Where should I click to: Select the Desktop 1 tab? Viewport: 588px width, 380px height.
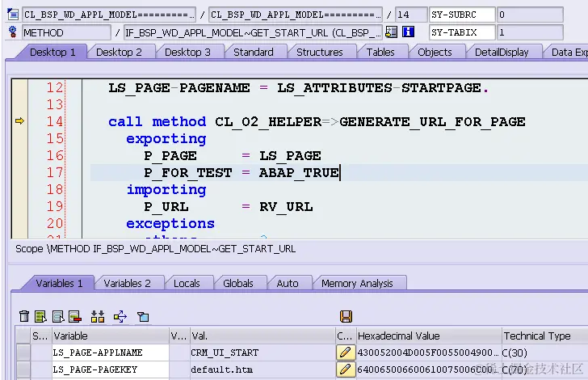click(x=52, y=53)
